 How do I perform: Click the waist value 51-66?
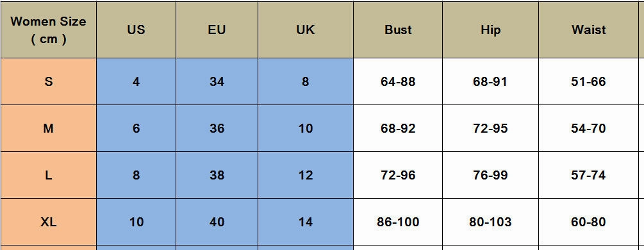tap(588, 81)
